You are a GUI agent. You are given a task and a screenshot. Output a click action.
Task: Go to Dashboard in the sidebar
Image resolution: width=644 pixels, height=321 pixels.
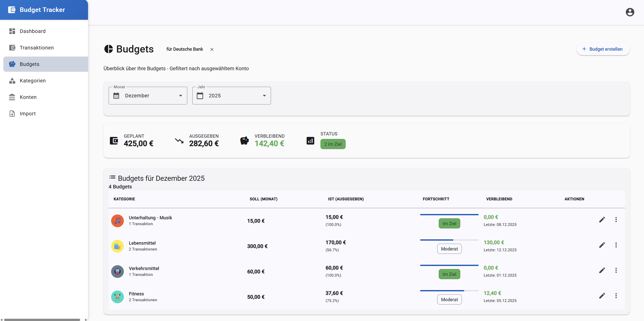tap(46, 31)
